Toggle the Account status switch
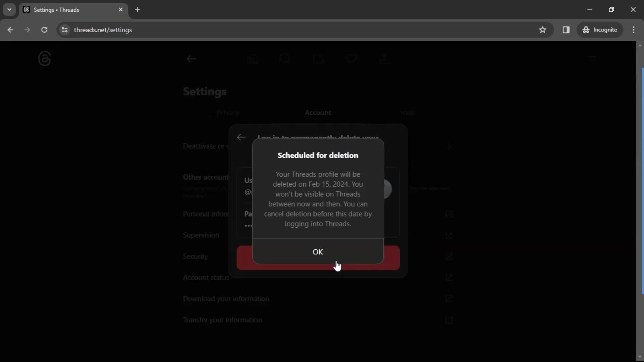Screen dimensions: 644x362 449,278
